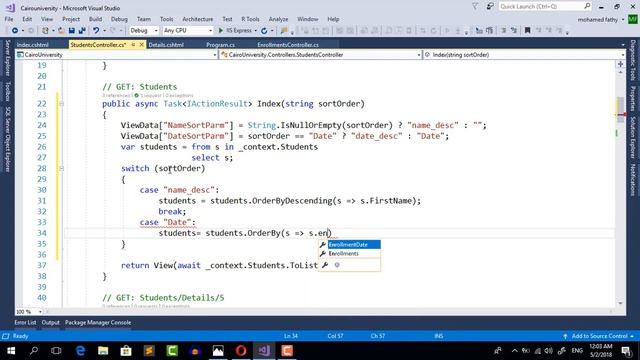This screenshot has height=360, width=640.
Task: Click the pin icon on StudentsController tab
Action: [133, 44]
